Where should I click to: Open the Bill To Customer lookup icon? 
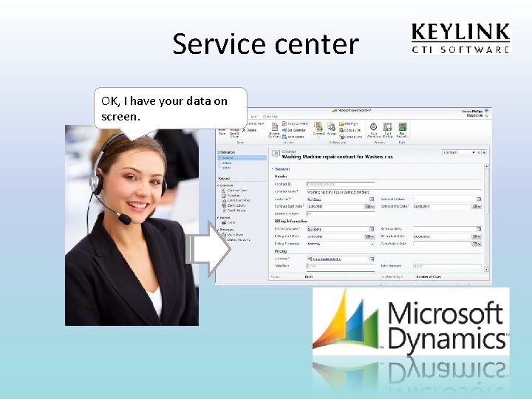(372, 229)
